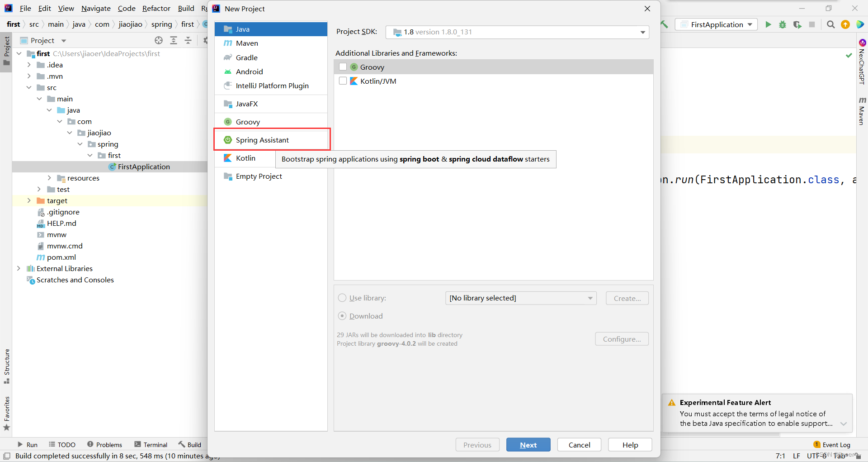Open the TODO tool window tab

click(x=62, y=445)
